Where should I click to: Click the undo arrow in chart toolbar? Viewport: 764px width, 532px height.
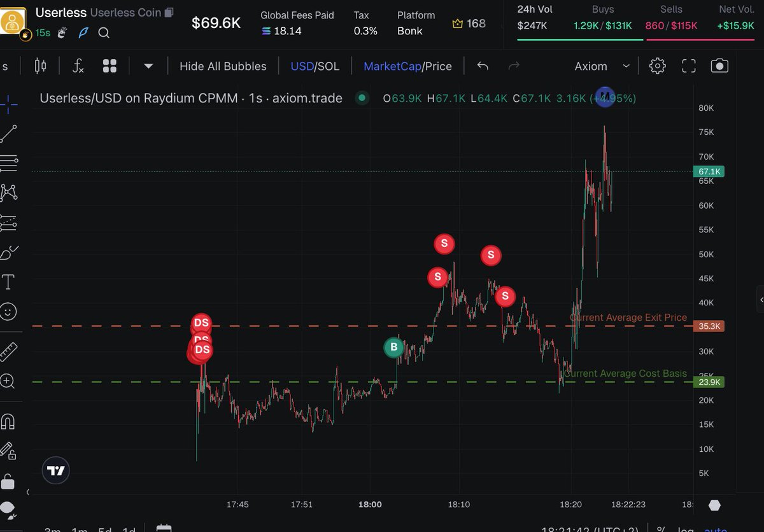coord(483,66)
